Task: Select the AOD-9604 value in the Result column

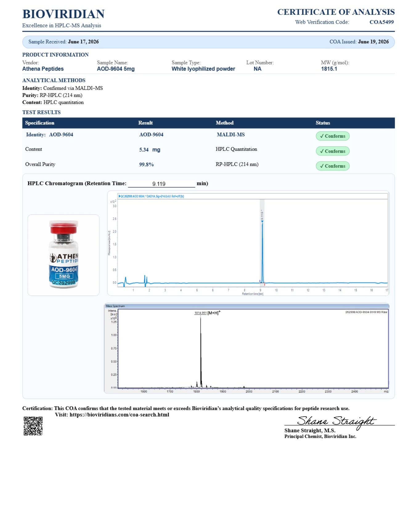Action: pos(151,135)
